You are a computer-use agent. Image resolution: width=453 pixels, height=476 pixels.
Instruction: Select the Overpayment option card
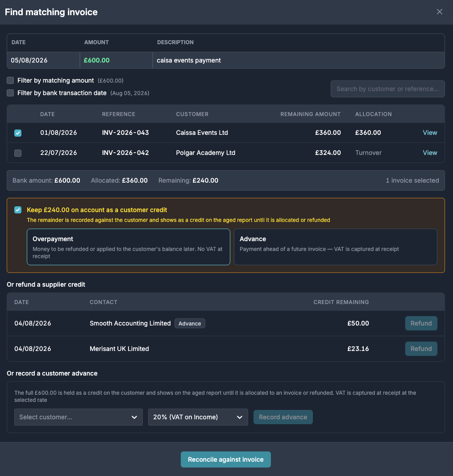pos(129,247)
